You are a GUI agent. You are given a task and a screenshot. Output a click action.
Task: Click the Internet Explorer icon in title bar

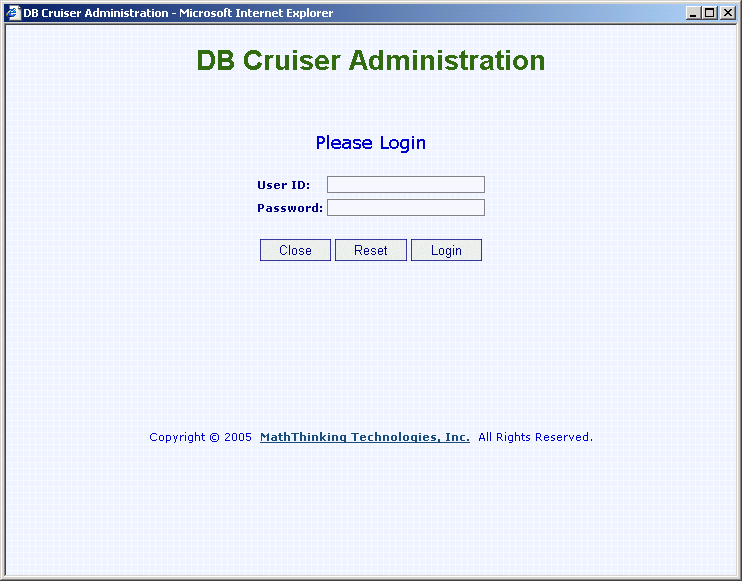point(13,13)
